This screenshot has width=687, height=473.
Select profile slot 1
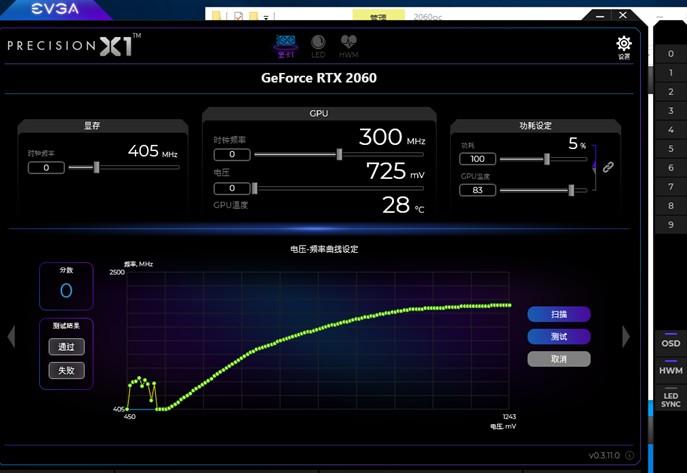(x=670, y=73)
